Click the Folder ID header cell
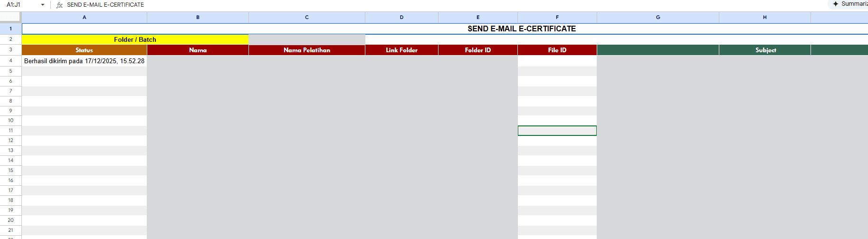The height and width of the screenshot is (239, 868). (478, 50)
